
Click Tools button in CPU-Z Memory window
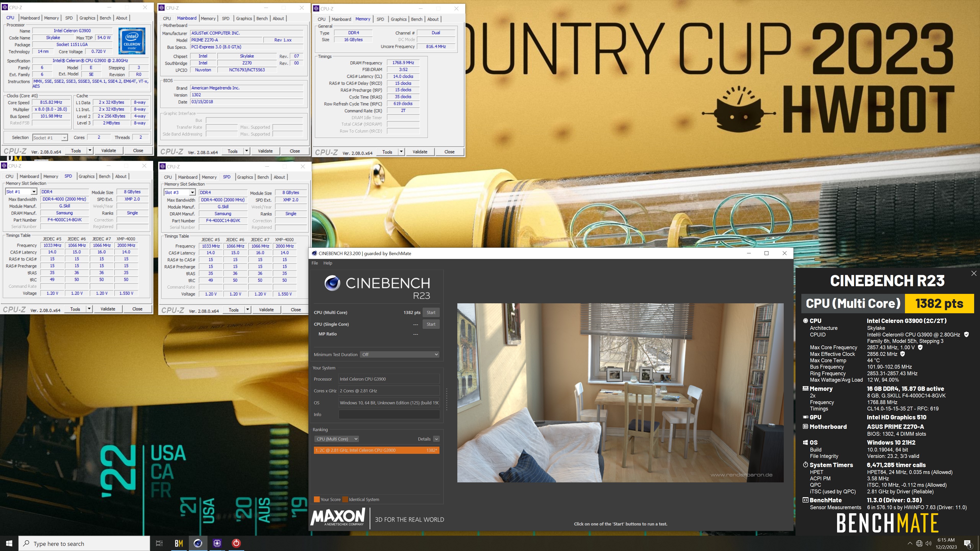[387, 152]
